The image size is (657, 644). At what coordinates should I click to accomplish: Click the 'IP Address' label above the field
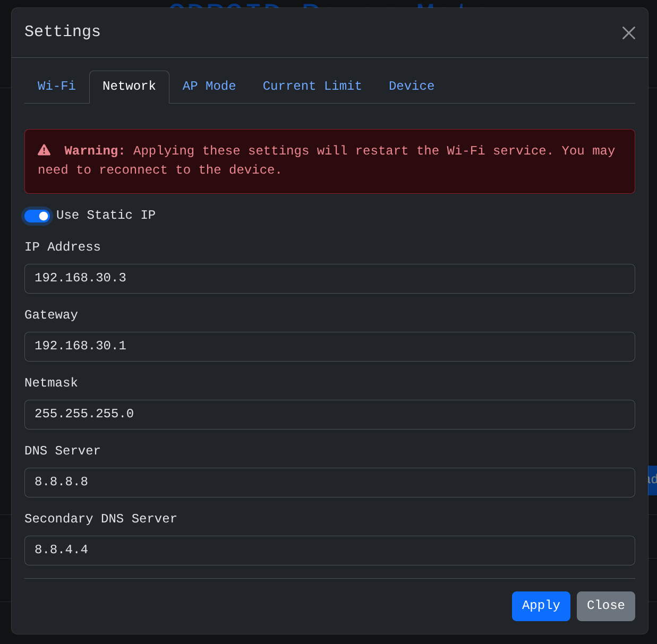point(62,247)
